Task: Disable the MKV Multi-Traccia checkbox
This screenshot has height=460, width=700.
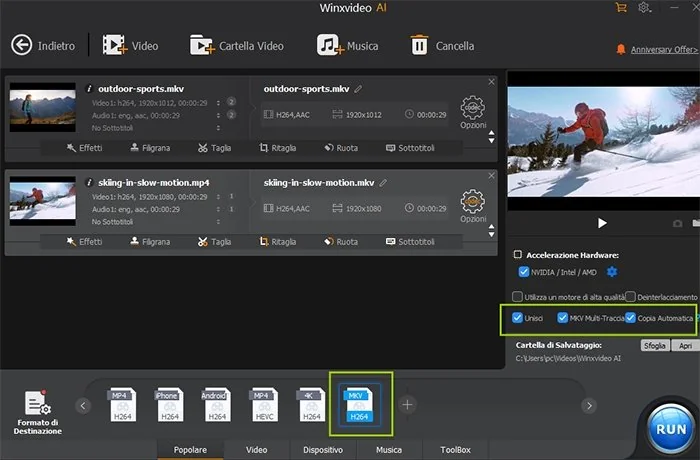Action: [x=563, y=319]
